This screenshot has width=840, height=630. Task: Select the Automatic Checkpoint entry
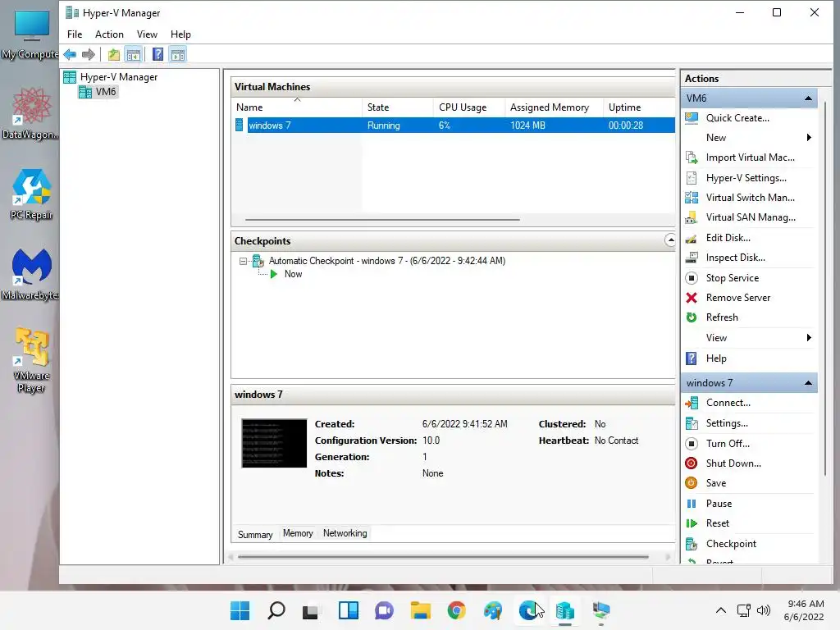click(x=387, y=261)
